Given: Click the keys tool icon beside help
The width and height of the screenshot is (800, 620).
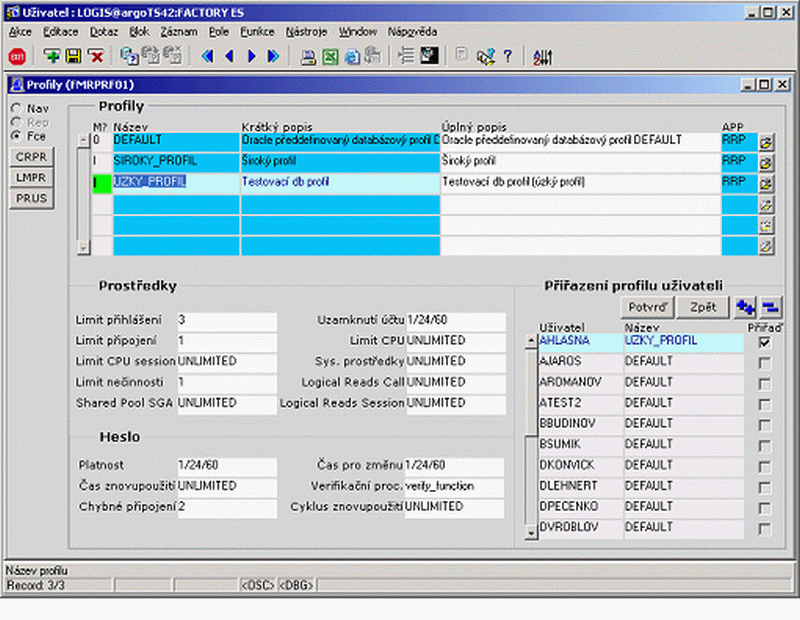Looking at the screenshot, I should pos(486,56).
